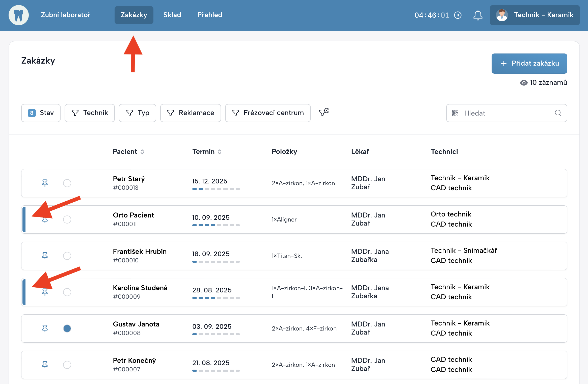Click the tooth logo icon
This screenshot has width=588, height=384.
pyautogui.click(x=19, y=15)
